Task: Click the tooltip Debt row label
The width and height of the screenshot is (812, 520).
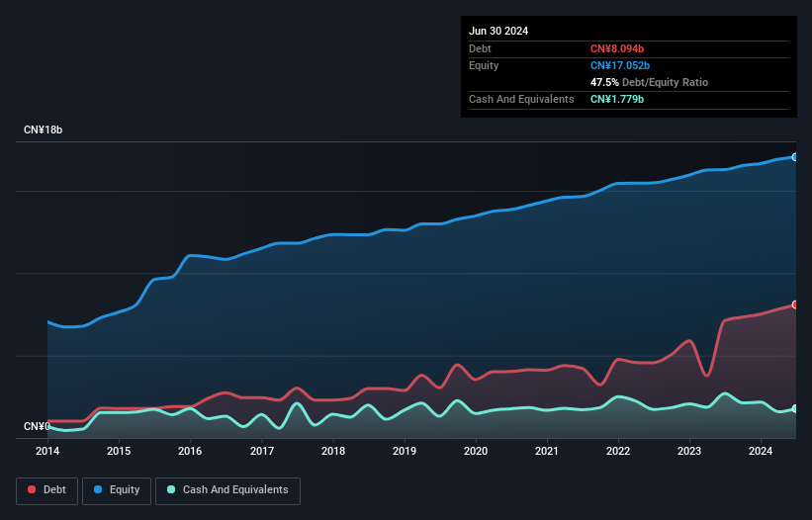Action: pos(480,48)
